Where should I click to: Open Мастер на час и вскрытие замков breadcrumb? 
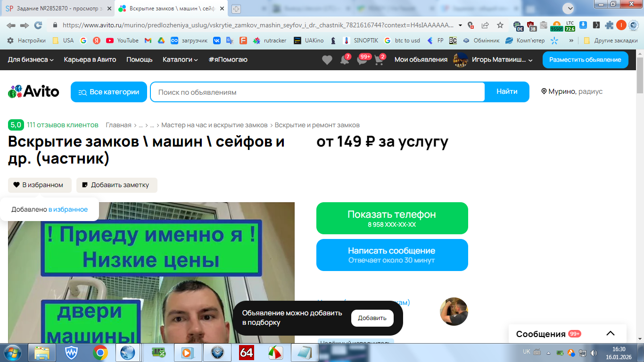point(215,125)
